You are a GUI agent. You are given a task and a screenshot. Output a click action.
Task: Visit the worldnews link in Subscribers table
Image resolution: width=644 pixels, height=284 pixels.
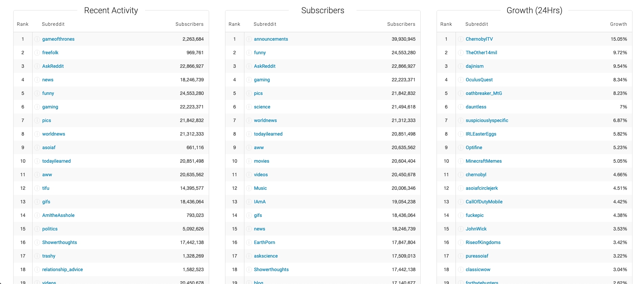point(265,120)
